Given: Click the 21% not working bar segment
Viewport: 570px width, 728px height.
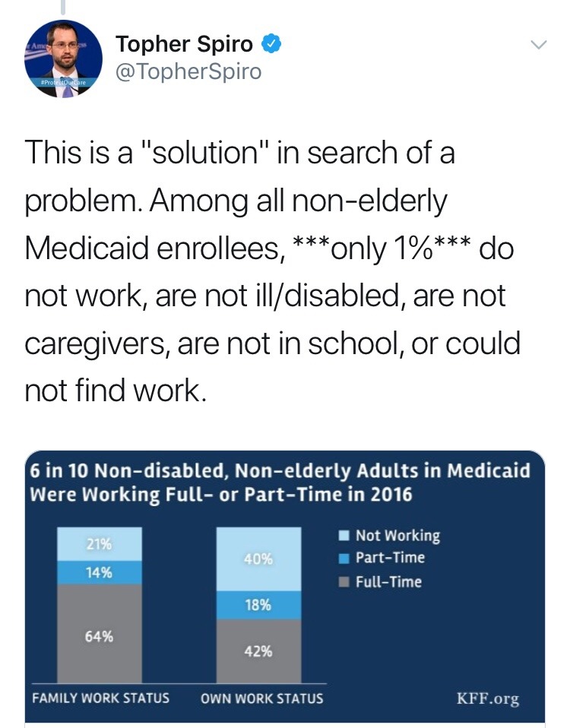Looking at the screenshot, I should coord(100,544).
